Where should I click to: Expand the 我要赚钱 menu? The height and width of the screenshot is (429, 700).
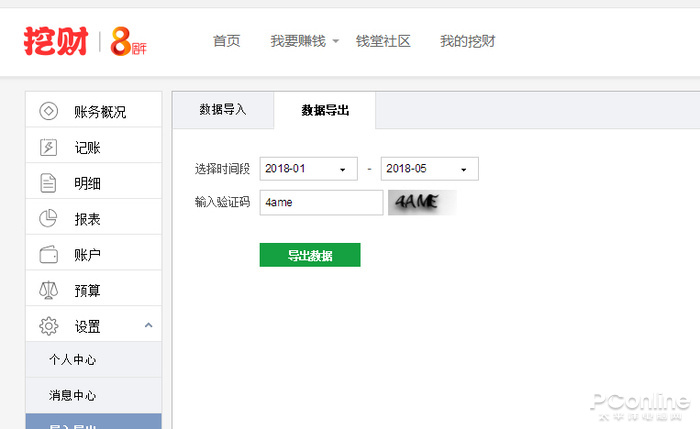pos(305,41)
